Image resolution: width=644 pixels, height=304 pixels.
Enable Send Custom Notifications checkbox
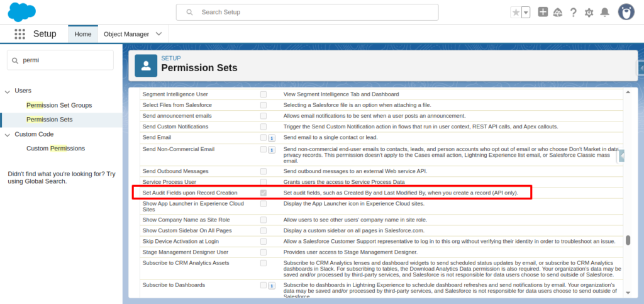pos(264,127)
